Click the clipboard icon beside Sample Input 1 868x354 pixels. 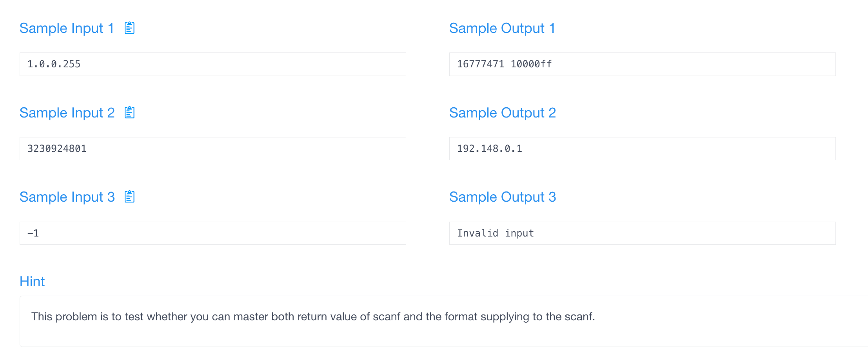(129, 28)
